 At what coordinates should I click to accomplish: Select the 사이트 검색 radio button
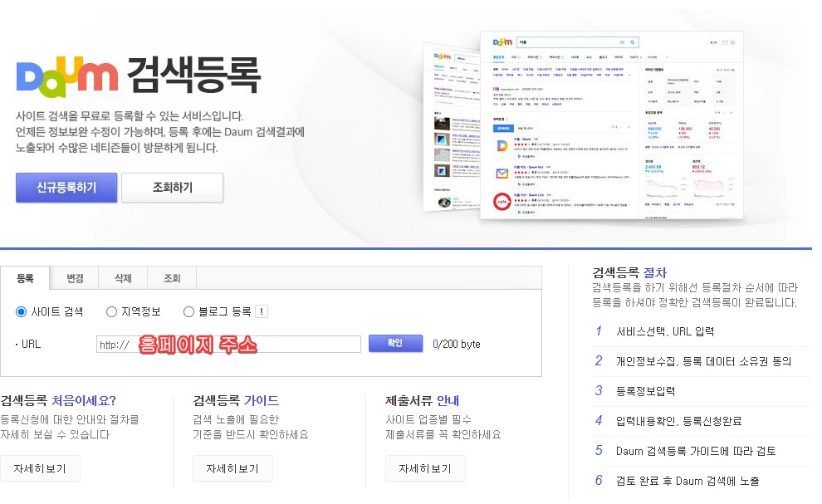(x=21, y=312)
